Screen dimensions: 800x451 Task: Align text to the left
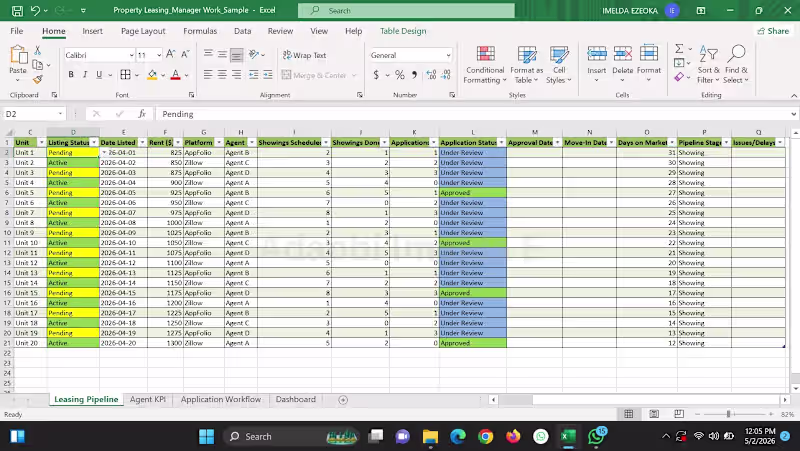pos(208,75)
